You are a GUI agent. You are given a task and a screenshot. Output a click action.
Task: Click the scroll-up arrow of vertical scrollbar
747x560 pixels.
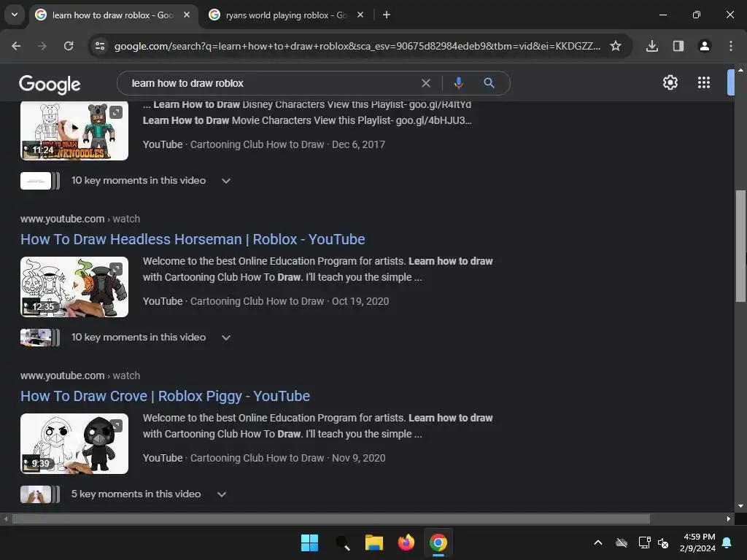[x=740, y=70]
